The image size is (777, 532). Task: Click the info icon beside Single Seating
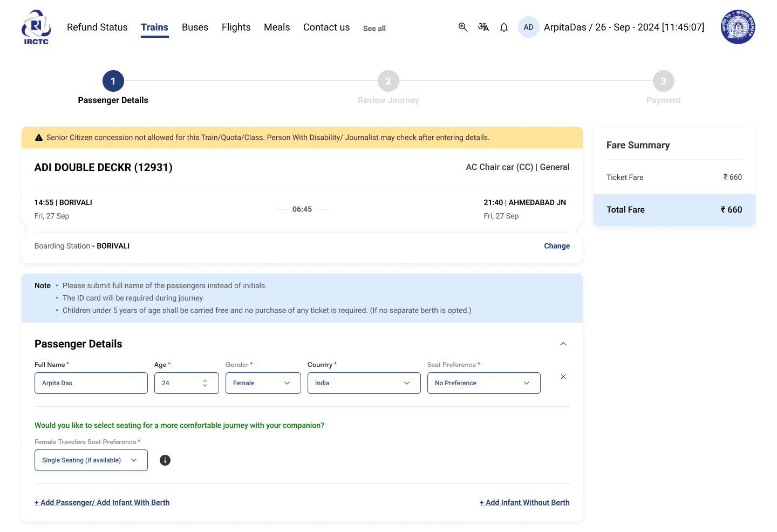(x=165, y=460)
